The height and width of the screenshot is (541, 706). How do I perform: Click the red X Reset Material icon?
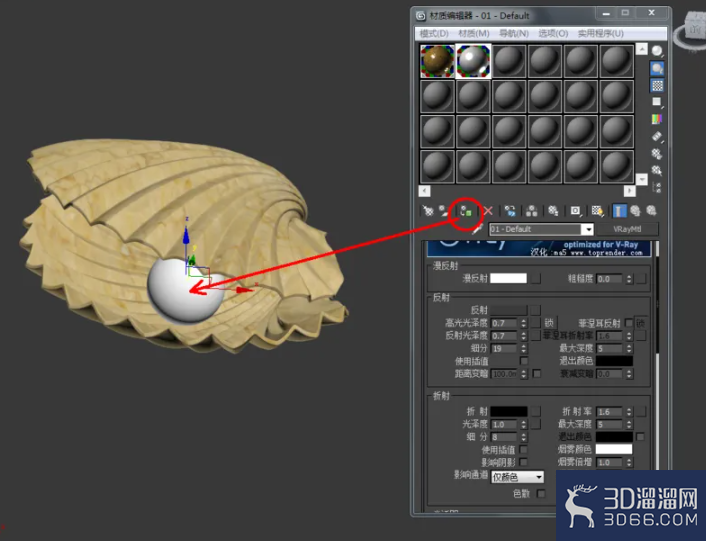[x=488, y=211]
